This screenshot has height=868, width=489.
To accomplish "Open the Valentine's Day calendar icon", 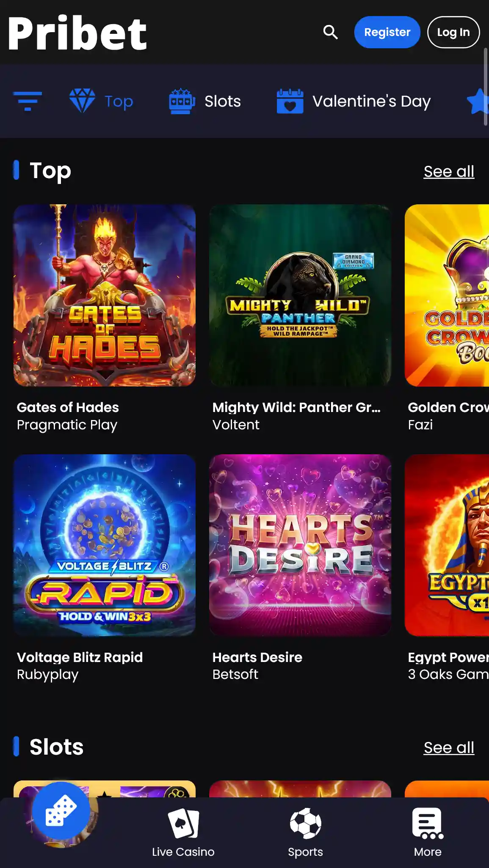I will coord(290,101).
